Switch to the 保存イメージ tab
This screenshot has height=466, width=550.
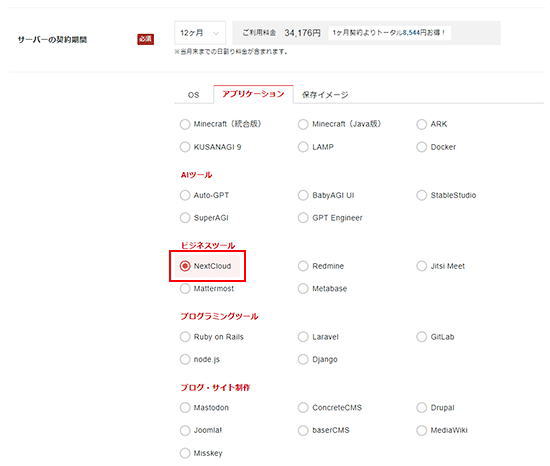pos(325,95)
